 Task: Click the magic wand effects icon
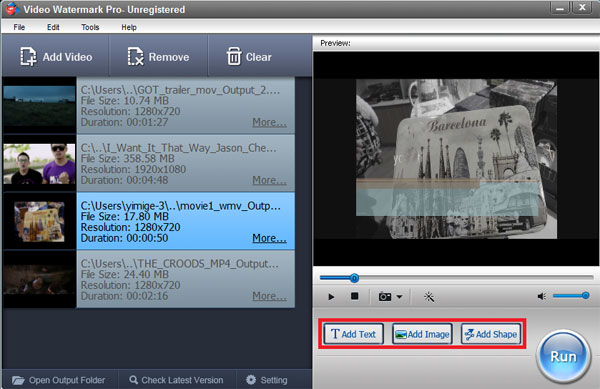click(429, 296)
